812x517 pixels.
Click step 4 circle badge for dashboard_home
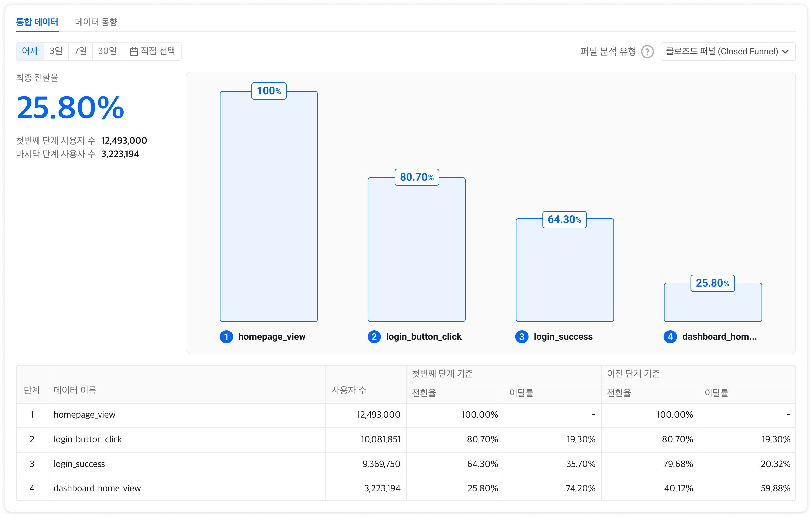tap(670, 336)
